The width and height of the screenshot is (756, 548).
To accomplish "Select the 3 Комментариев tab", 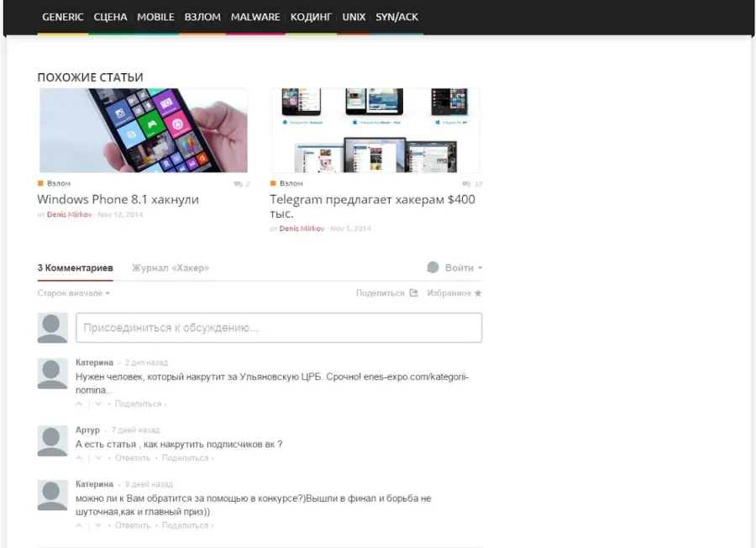I will pyautogui.click(x=76, y=268).
